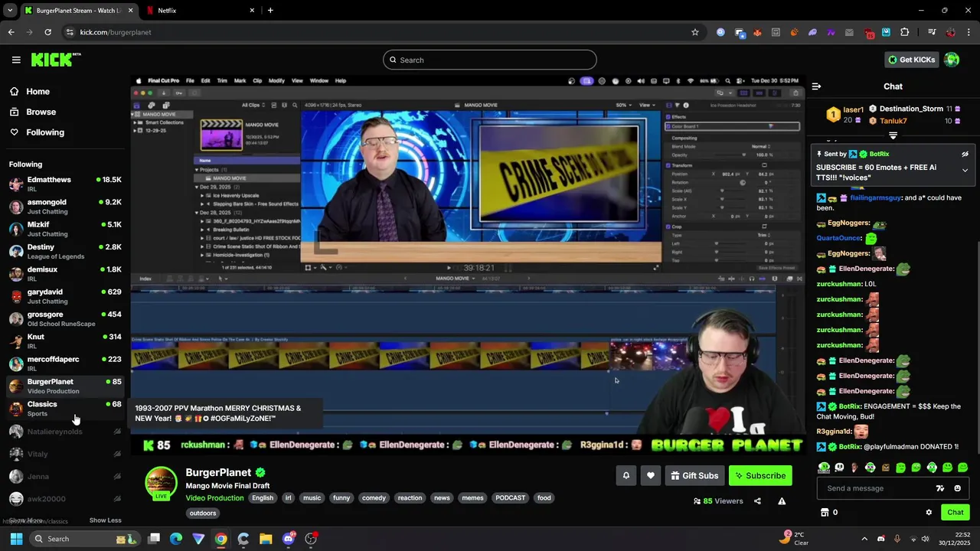Open the Video Production category link
Image resolution: width=980 pixels, height=551 pixels.
(x=214, y=497)
